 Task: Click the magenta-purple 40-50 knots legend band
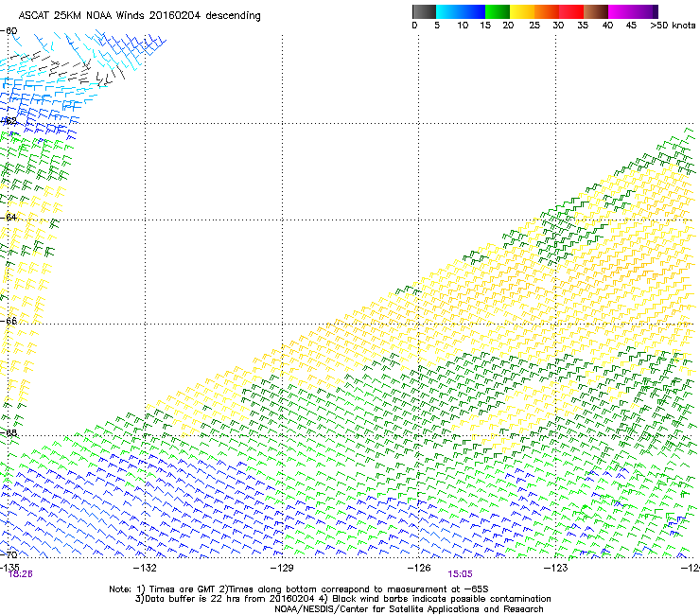[633, 11]
